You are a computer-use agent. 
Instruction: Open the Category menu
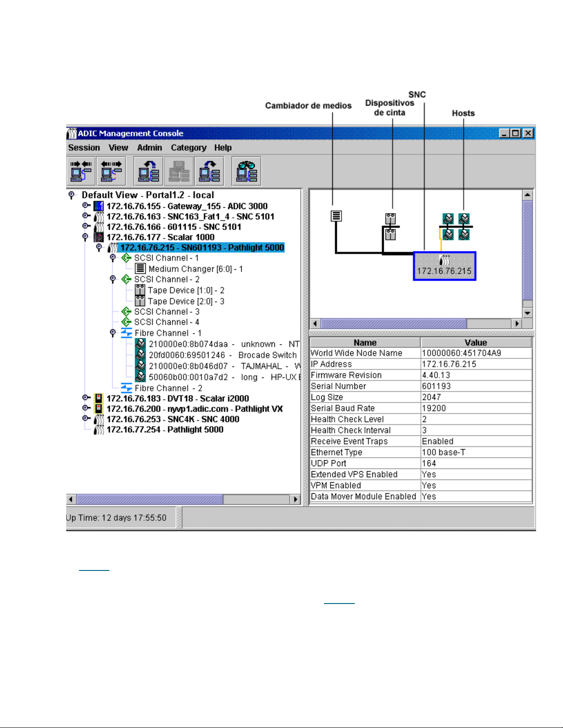tap(188, 147)
